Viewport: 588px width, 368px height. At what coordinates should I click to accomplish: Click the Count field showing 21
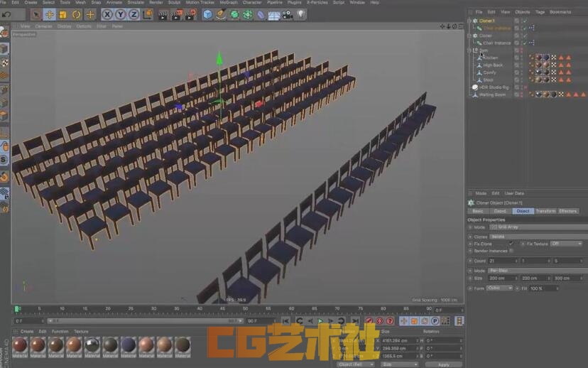pos(502,261)
